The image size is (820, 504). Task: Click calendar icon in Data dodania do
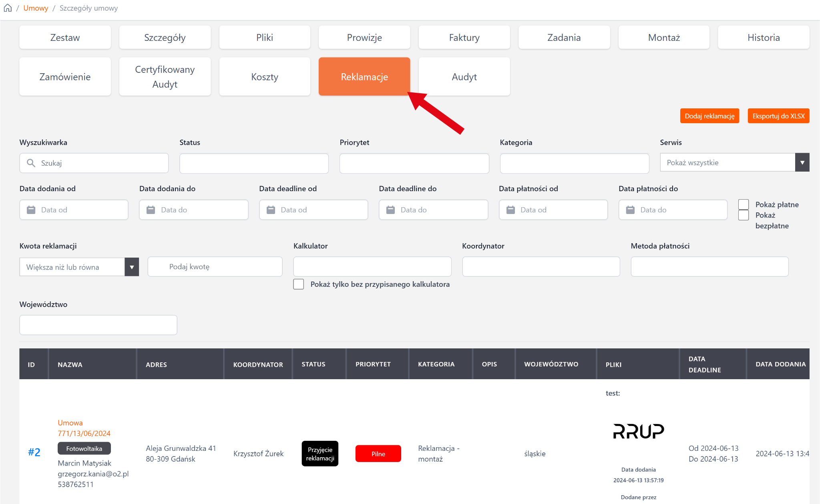[x=151, y=210]
